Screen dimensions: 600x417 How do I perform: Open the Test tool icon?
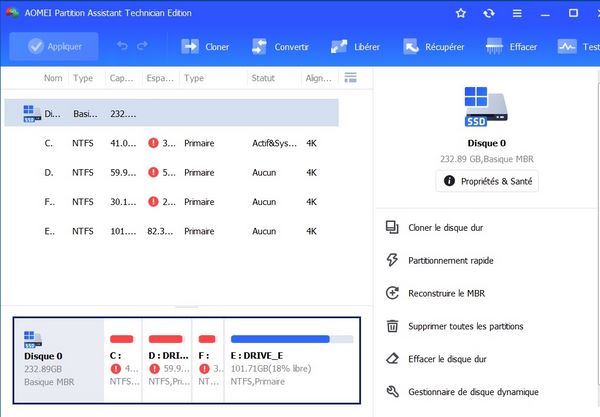pos(567,47)
